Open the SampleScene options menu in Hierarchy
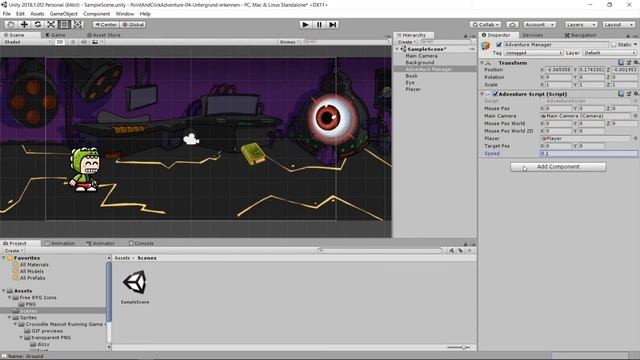Screen dimensions: 640x360 pyautogui.click(x=472, y=49)
